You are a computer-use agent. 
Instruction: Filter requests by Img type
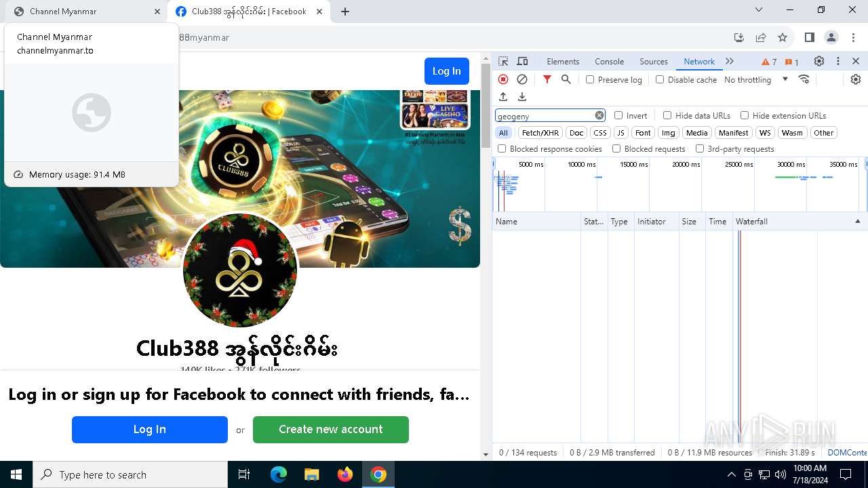click(x=669, y=133)
